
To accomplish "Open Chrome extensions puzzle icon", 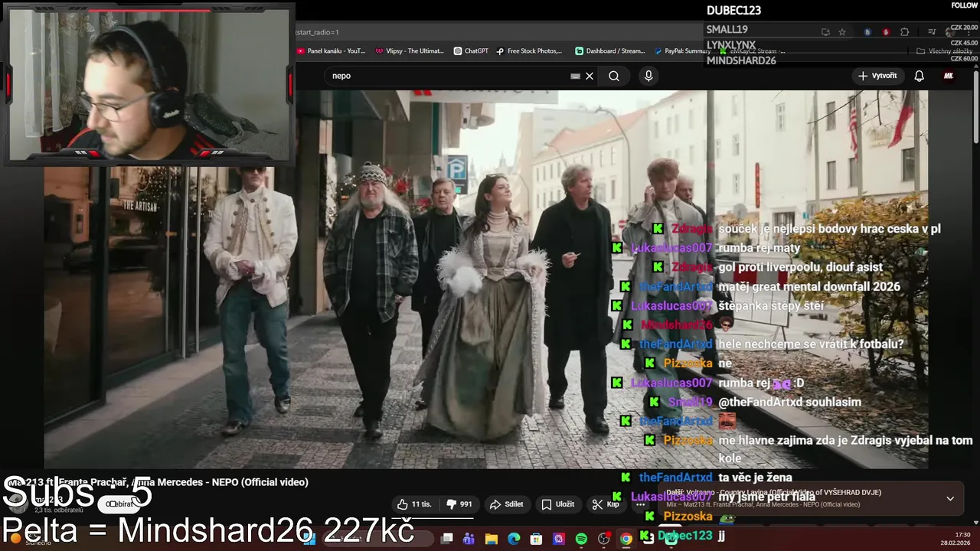I will pos(904,32).
